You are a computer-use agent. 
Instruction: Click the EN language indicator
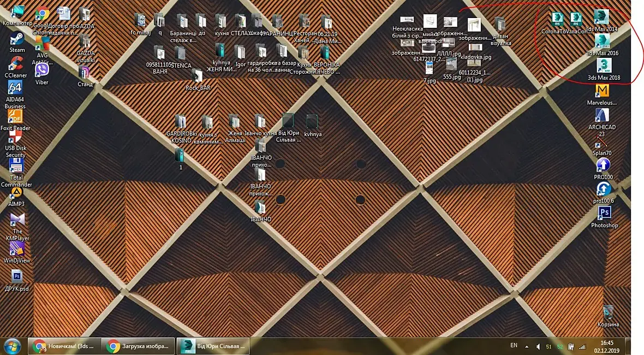(x=514, y=346)
